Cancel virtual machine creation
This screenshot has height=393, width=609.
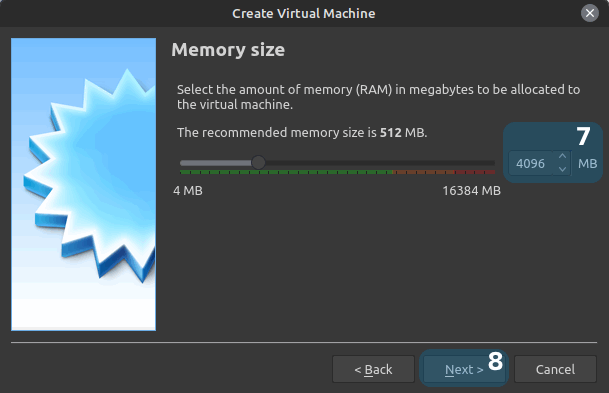[x=555, y=369]
